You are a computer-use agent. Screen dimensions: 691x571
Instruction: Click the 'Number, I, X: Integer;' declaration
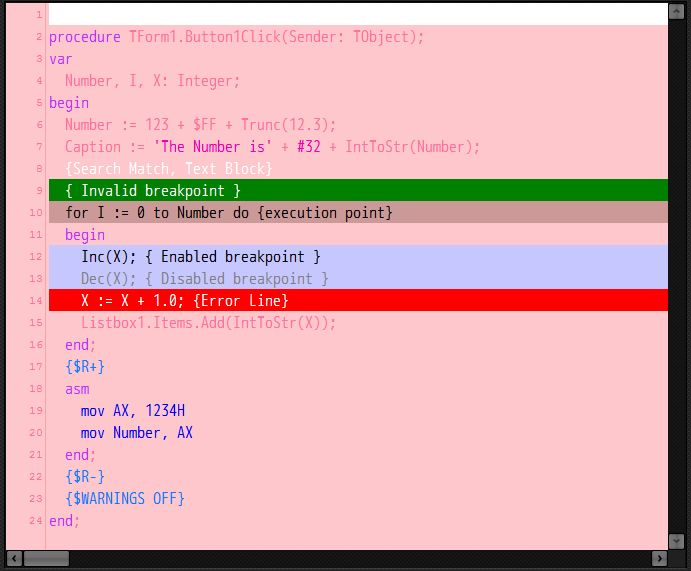152,81
